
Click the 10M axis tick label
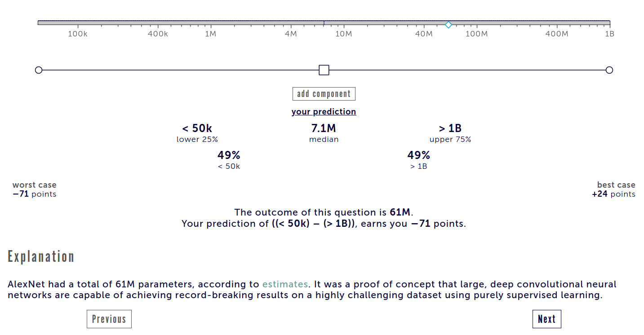(x=343, y=34)
